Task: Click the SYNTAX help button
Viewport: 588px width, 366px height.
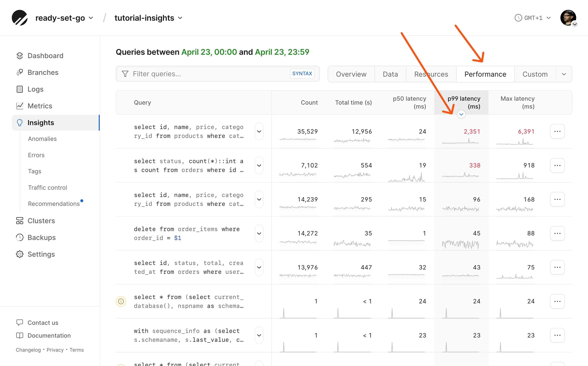Action: pyautogui.click(x=302, y=74)
